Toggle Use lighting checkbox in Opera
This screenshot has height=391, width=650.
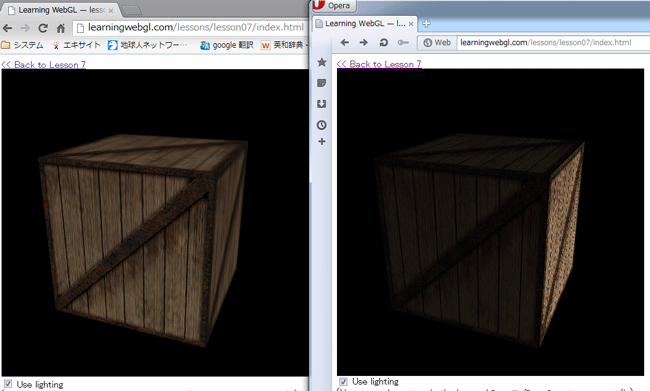click(343, 381)
